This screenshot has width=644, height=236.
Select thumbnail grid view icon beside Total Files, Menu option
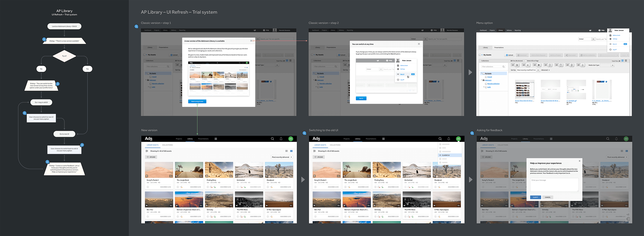coord(623,60)
